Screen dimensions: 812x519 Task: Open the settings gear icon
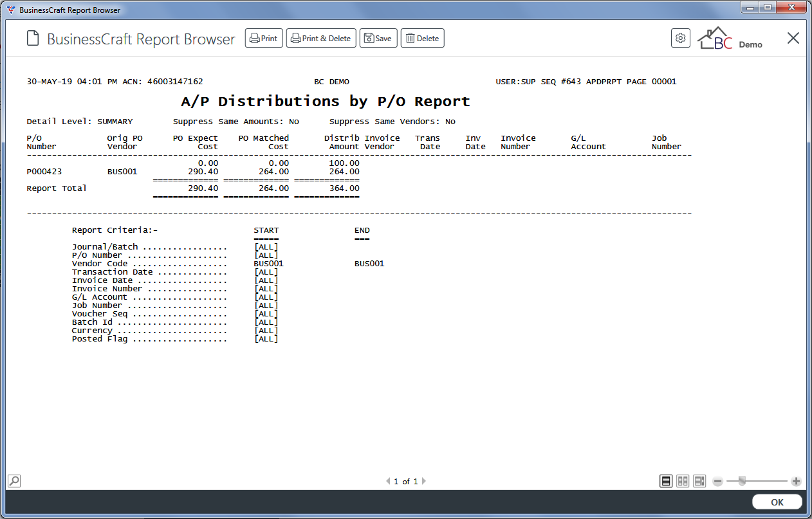(680, 39)
